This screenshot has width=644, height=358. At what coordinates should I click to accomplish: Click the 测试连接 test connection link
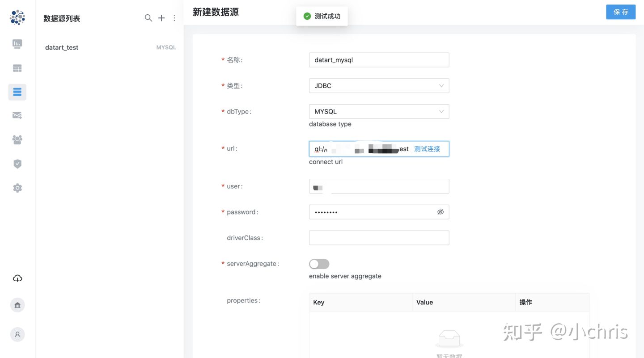(427, 149)
